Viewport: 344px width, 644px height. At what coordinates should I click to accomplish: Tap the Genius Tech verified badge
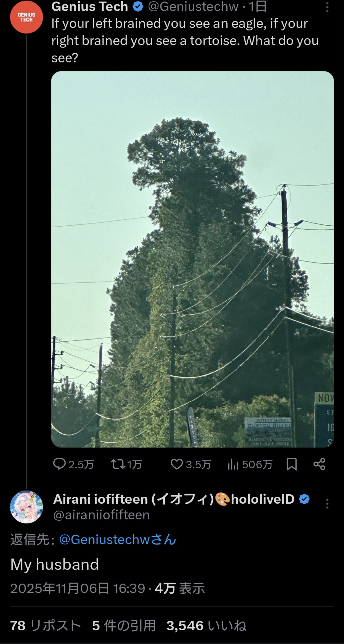138,6
